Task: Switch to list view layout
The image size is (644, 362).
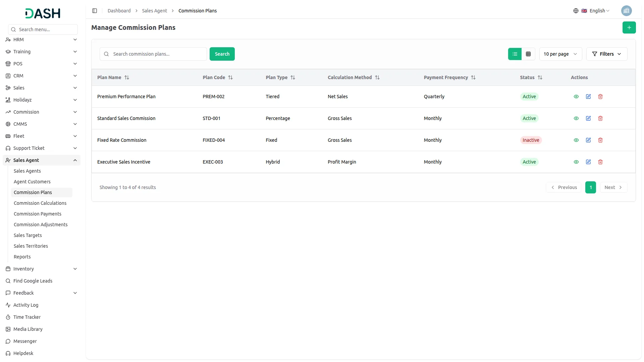Action: click(x=515, y=54)
